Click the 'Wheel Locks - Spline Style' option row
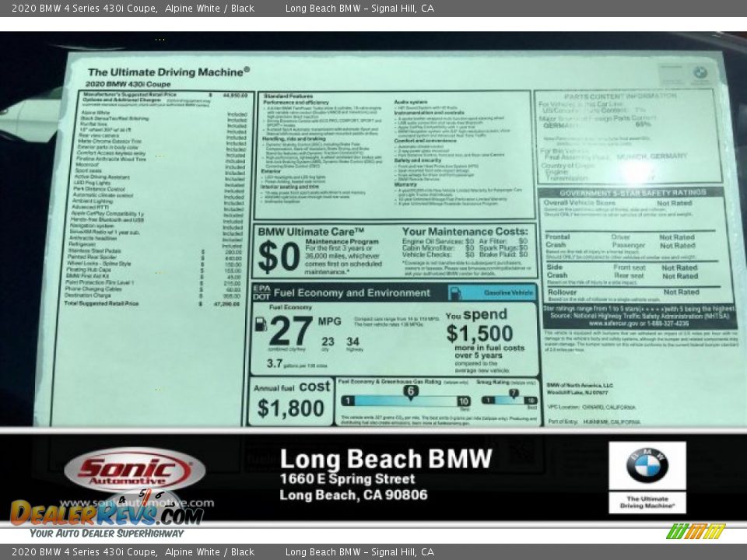This screenshot has height=560, width=747. 154,264
